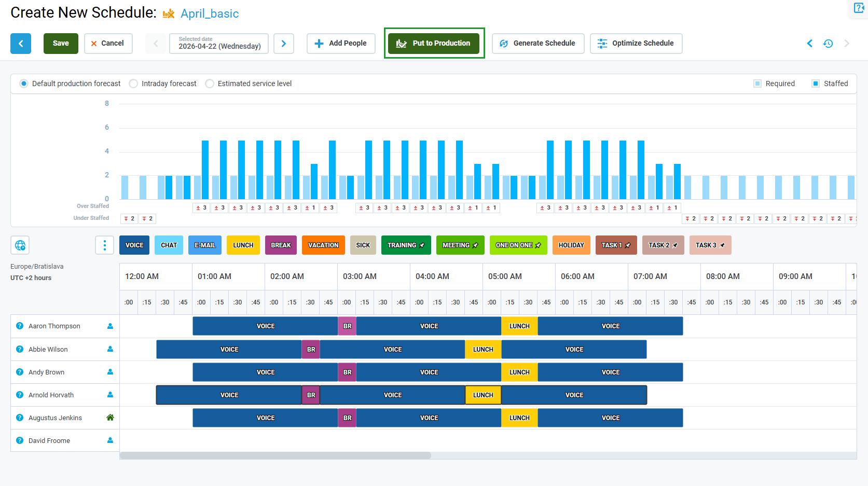The image size is (868, 486).
Task: Click the Save button
Action: 61,44
